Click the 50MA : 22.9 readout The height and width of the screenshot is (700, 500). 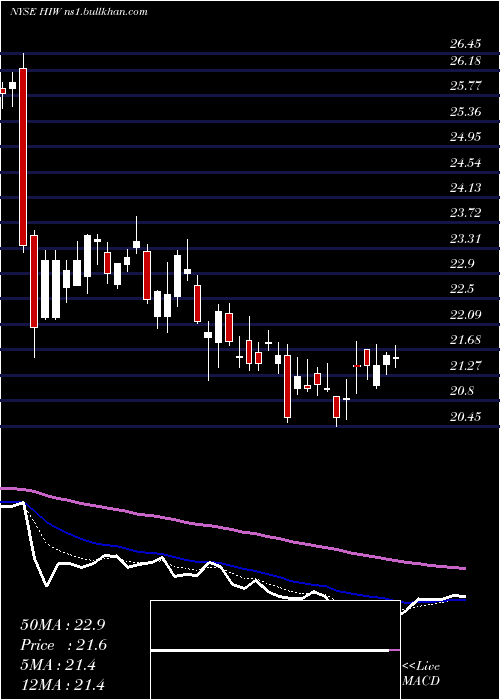[63, 625]
